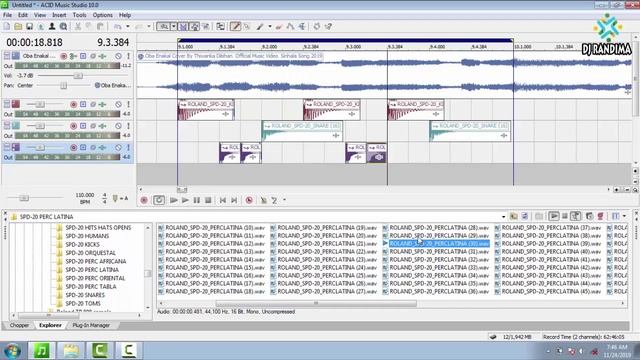Click Play From Start in the transport
The width and height of the screenshot is (640, 360).
coord(173,200)
